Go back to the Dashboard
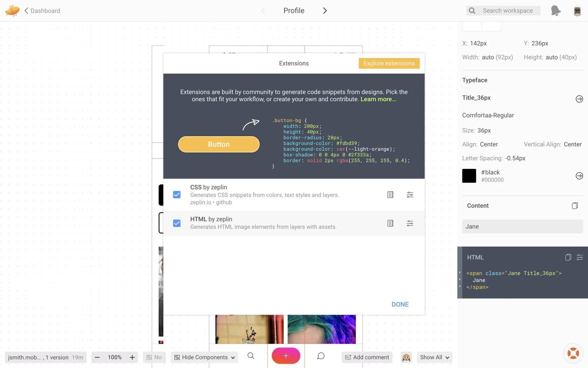 pos(42,11)
